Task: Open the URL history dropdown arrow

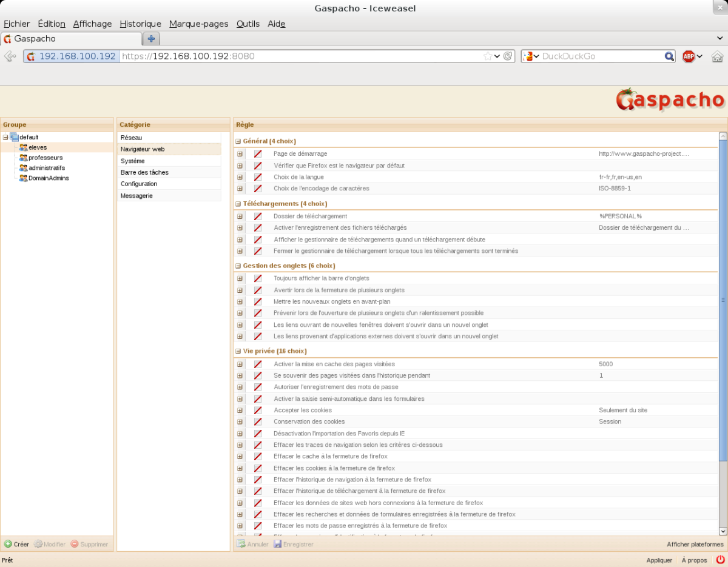Action: 497,56
